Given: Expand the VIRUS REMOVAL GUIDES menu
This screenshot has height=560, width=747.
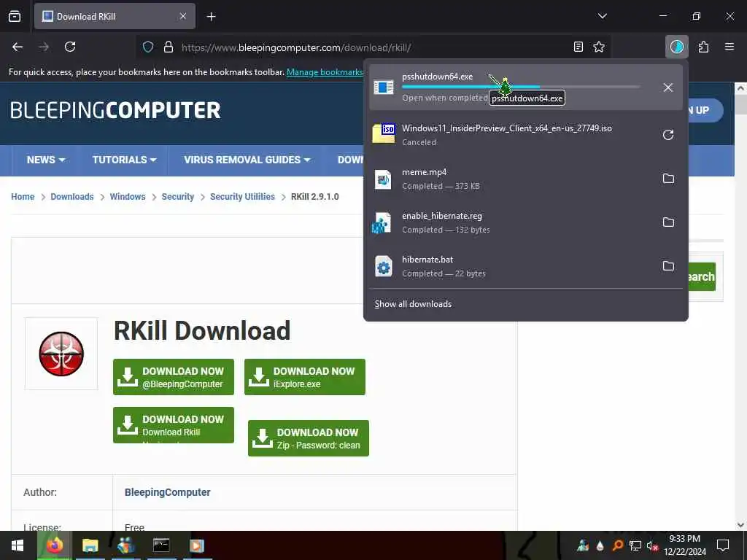Looking at the screenshot, I should pyautogui.click(x=247, y=160).
